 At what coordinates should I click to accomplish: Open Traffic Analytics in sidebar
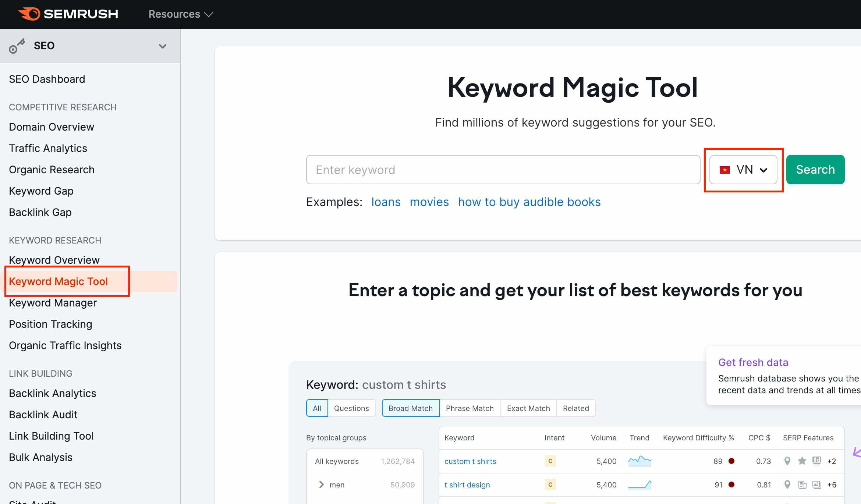[48, 148]
